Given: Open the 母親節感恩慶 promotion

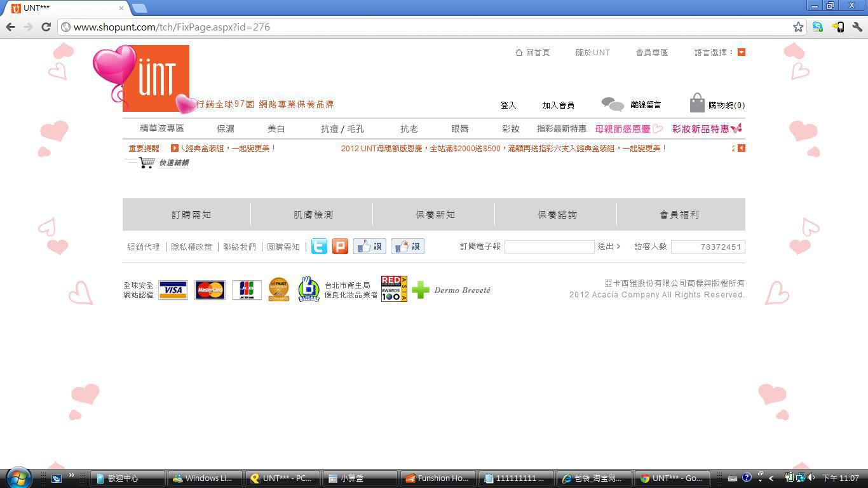Looking at the screenshot, I should tap(628, 128).
